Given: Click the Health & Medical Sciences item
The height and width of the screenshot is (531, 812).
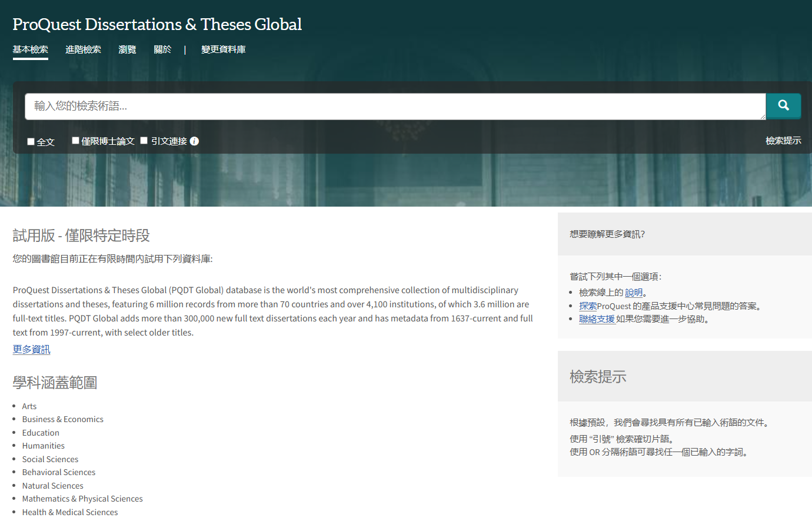Looking at the screenshot, I should 70,512.
